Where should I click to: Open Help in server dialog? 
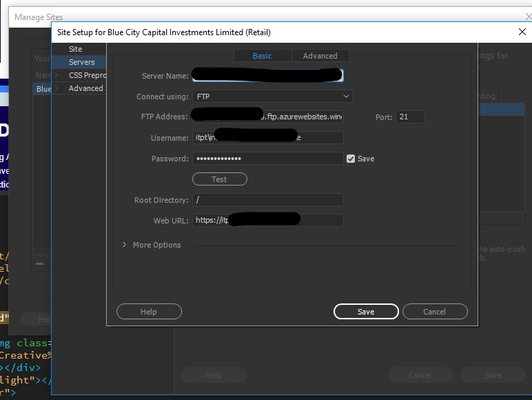149,311
